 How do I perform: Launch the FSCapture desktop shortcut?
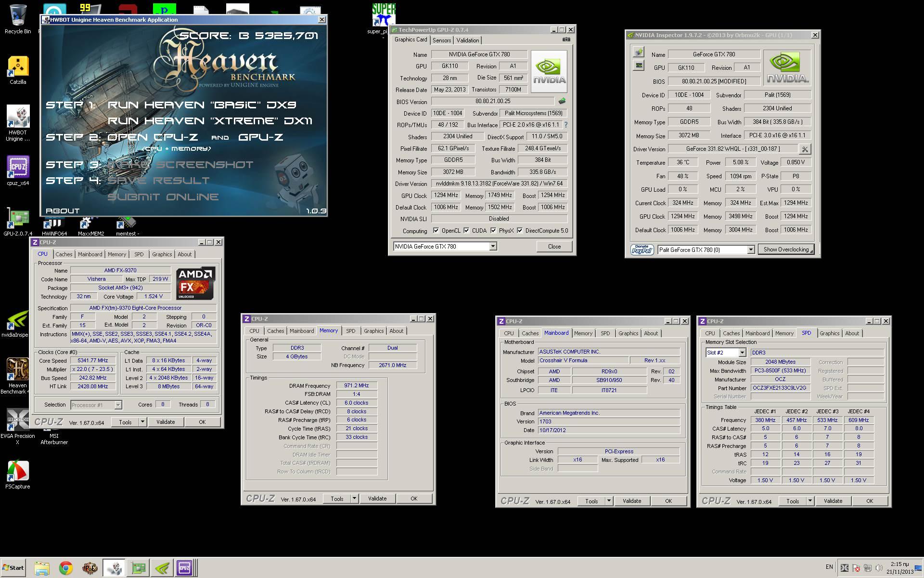[18, 475]
